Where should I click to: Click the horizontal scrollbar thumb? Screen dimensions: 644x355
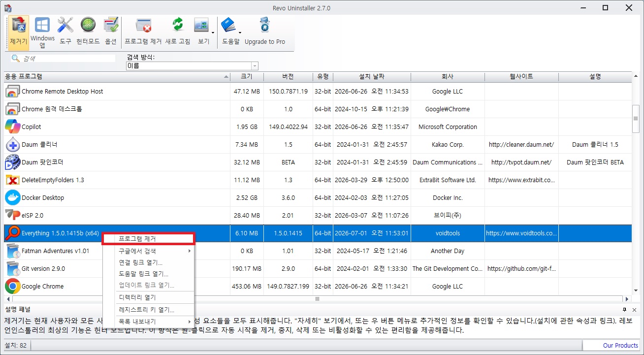(x=318, y=299)
